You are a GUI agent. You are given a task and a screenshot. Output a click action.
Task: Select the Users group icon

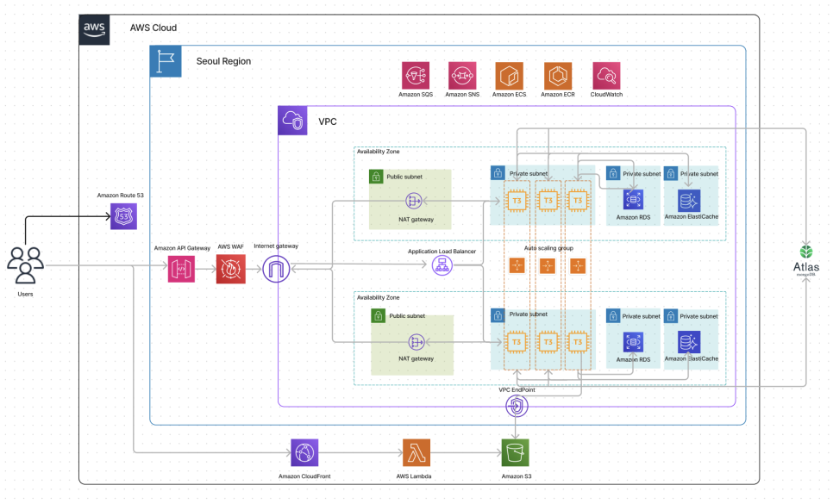pyautogui.click(x=25, y=264)
